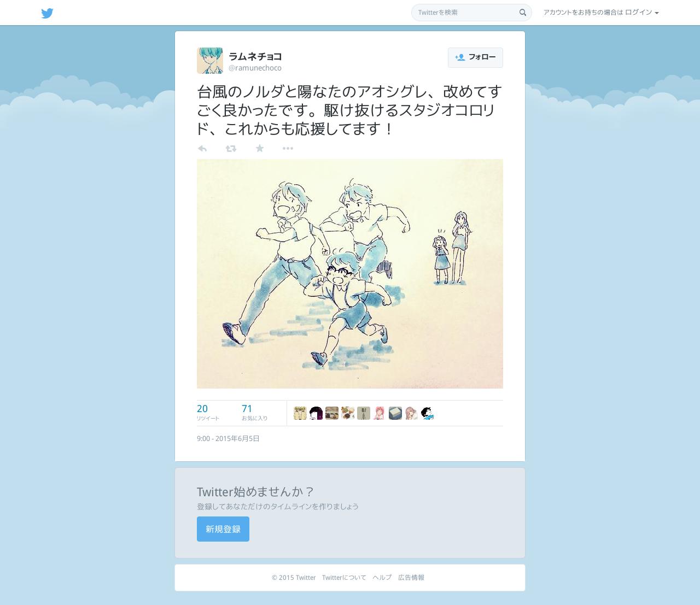View the 71 お気に入り list
This screenshot has height=605, width=700.
click(254, 413)
